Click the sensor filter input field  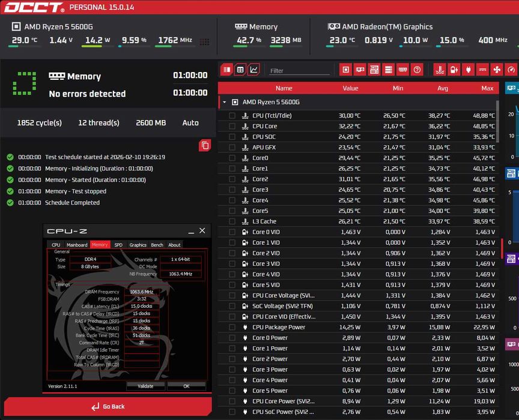click(299, 70)
